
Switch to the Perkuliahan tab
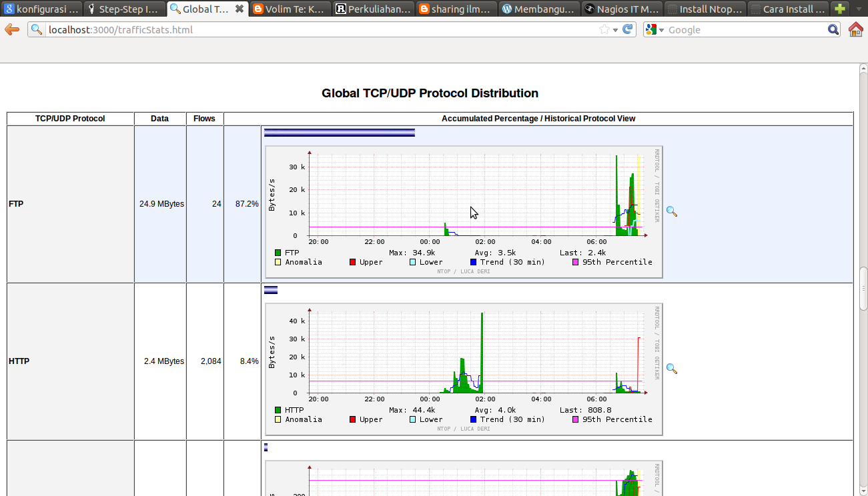tap(372, 9)
